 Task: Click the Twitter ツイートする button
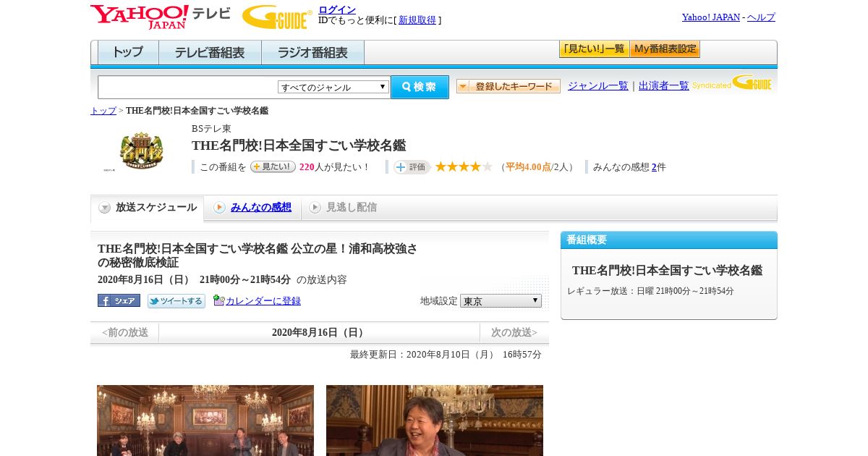(176, 300)
